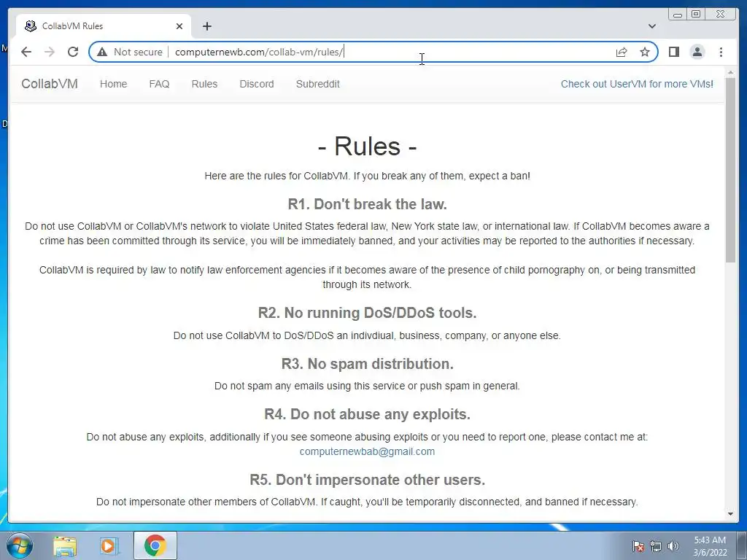Viewport: 747px width, 560px height.
Task: Click heading 'R1. Don't break the law.'
Action: click(x=367, y=204)
